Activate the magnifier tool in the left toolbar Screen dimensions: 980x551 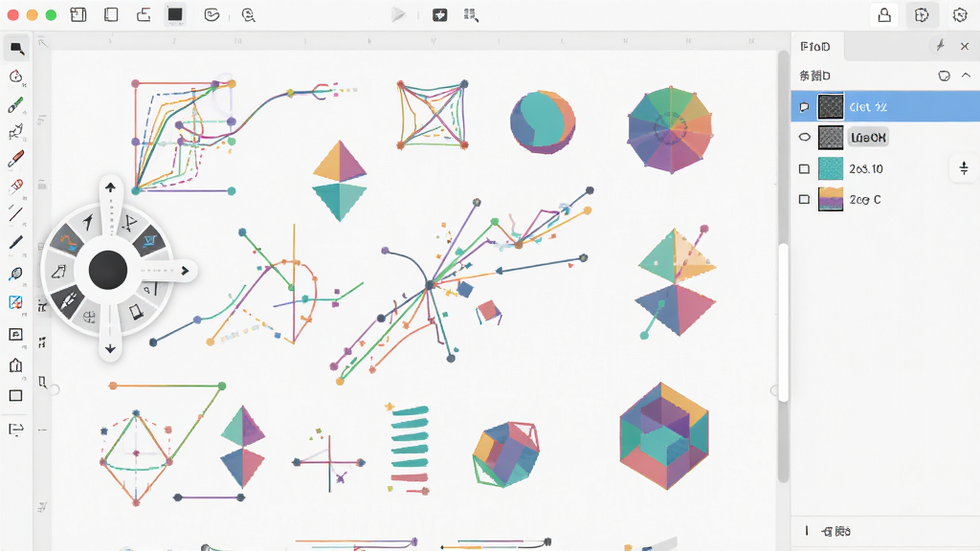point(15,274)
